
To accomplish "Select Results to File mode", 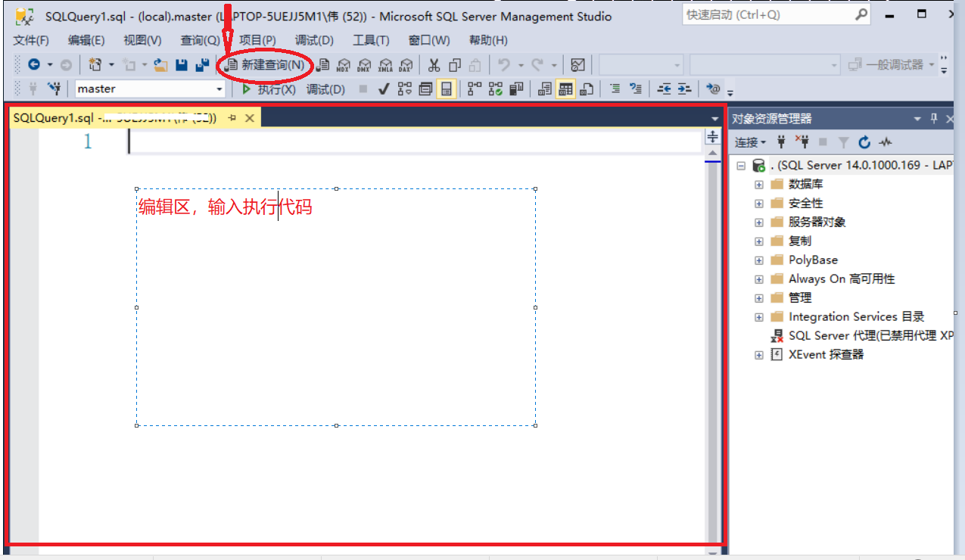I will 586,89.
